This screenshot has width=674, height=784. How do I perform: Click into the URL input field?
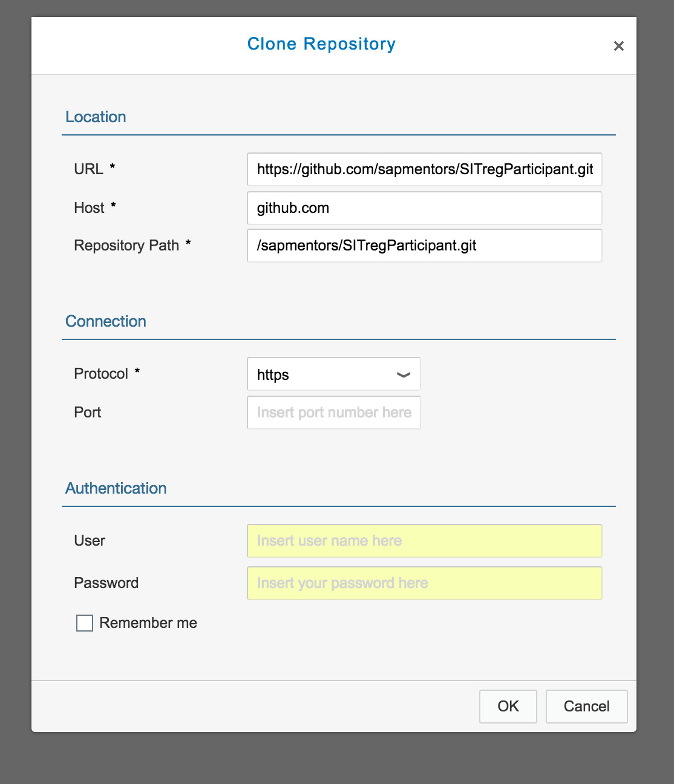pyautogui.click(x=424, y=170)
